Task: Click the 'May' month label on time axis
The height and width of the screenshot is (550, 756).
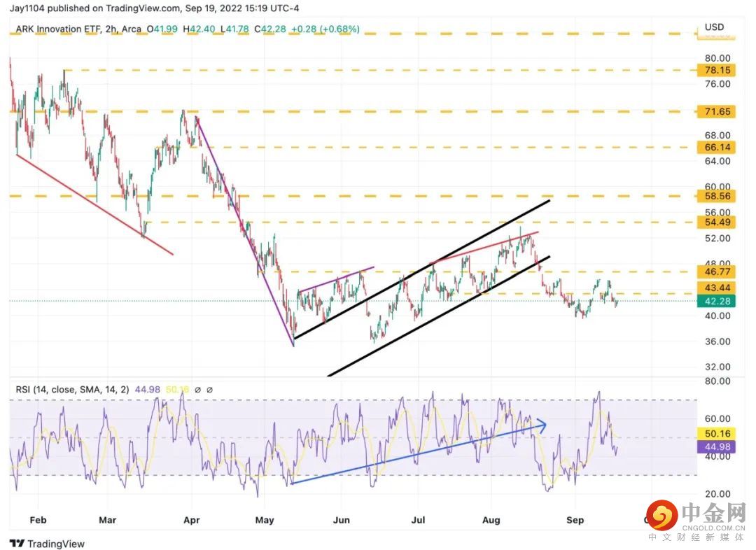Action: [x=265, y=520]
